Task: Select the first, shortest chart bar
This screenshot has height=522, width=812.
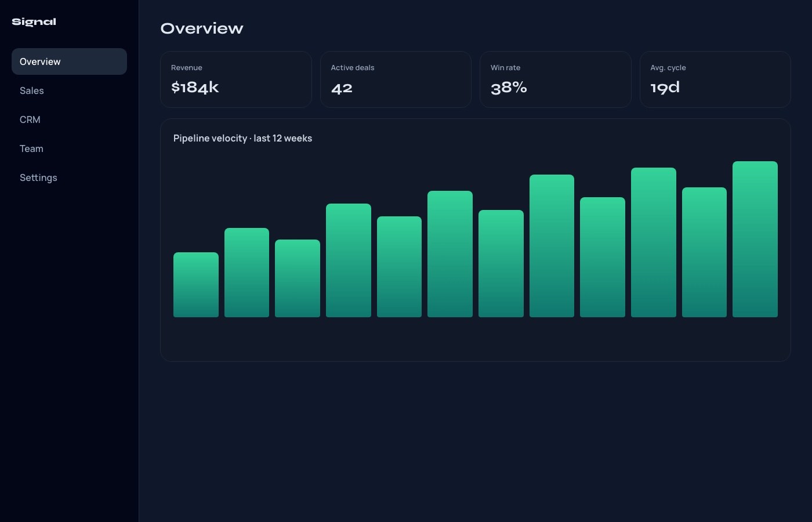Action: pyautogui.click(x=196, y=285)
